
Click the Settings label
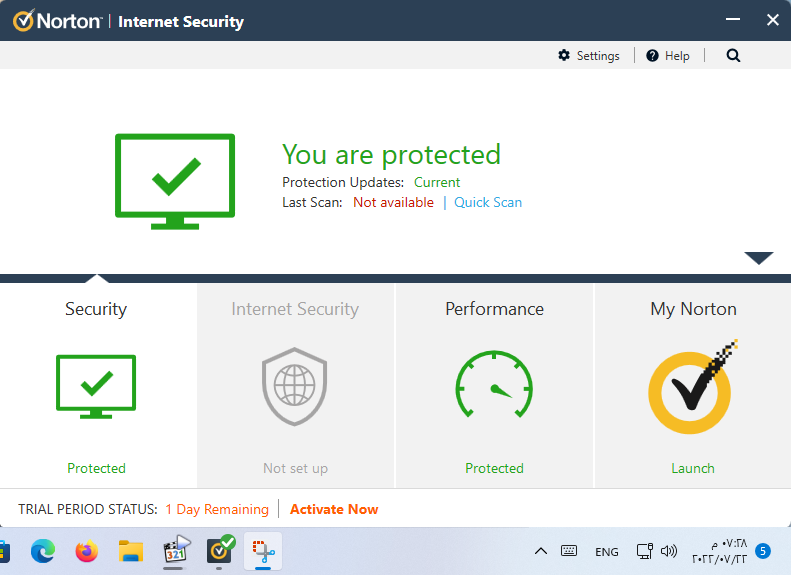[598, 55]
